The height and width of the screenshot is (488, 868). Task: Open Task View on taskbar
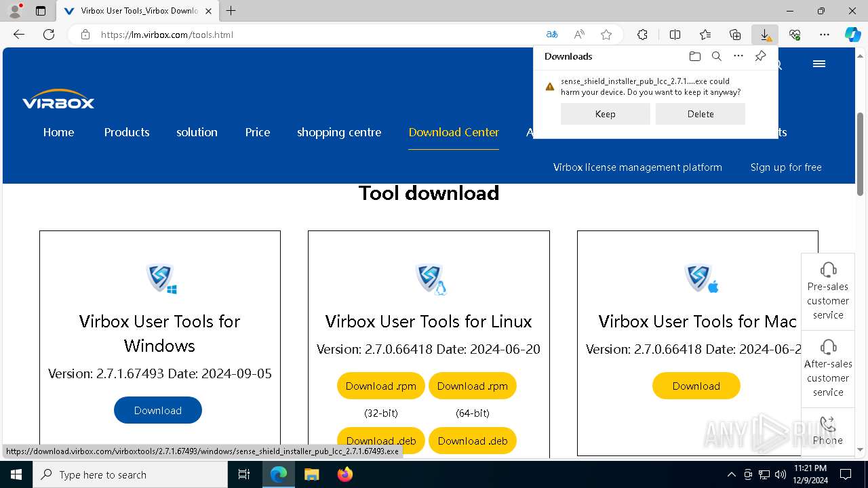[x=244, y=474]
